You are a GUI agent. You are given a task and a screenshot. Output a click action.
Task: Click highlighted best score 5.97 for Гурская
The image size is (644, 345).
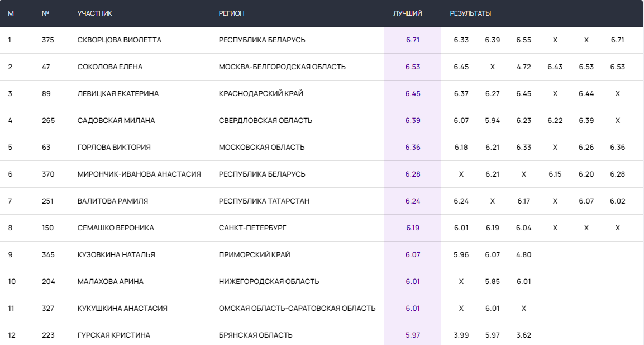[413, 335]
